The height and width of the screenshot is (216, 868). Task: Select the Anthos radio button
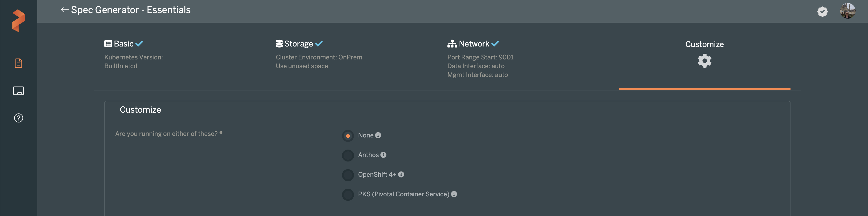tap(348, 155)
